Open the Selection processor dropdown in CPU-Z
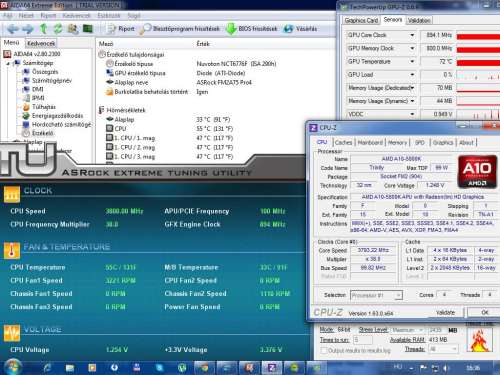Image resolution: width=500 pixels, height=375 pixels. coord(376,295)
